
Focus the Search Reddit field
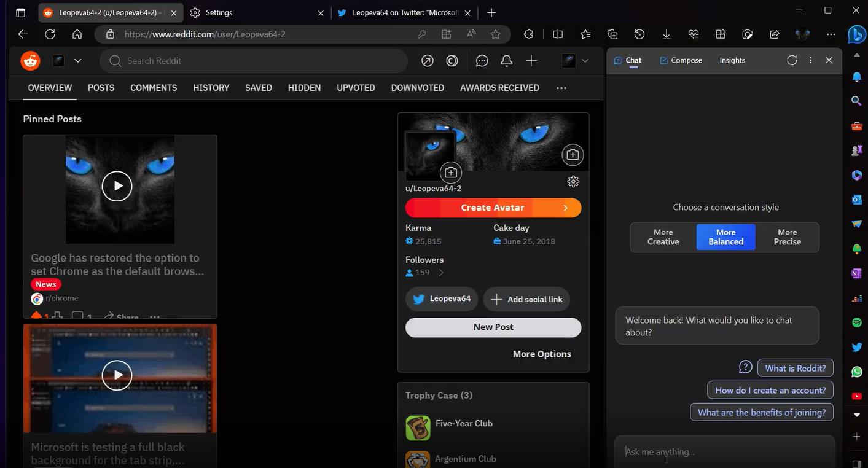254,61
